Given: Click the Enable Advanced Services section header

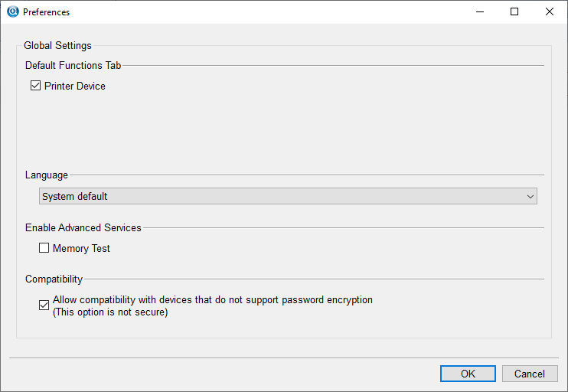Looking at the screenshot, I should pyautogui.click(x=83, y=228).
